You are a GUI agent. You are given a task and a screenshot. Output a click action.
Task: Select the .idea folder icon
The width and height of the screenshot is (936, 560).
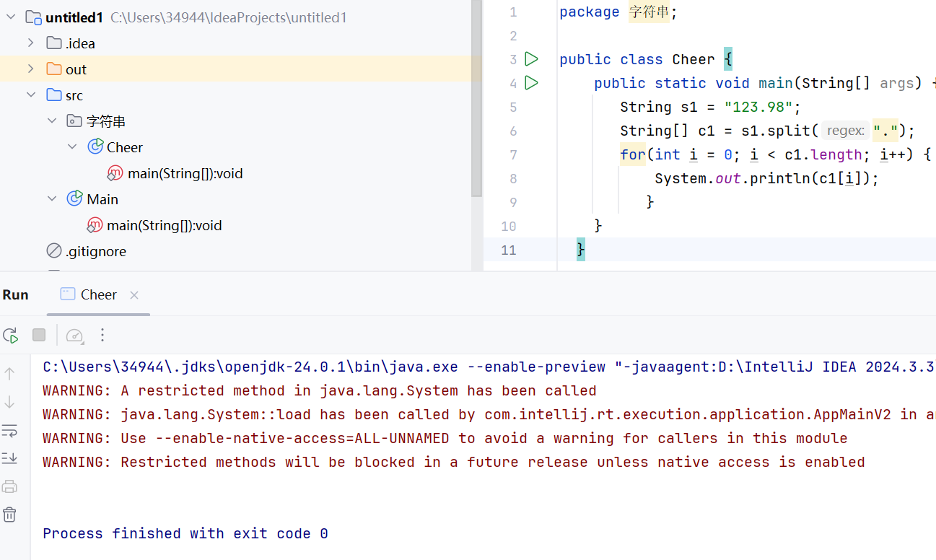tap(53, 43)
